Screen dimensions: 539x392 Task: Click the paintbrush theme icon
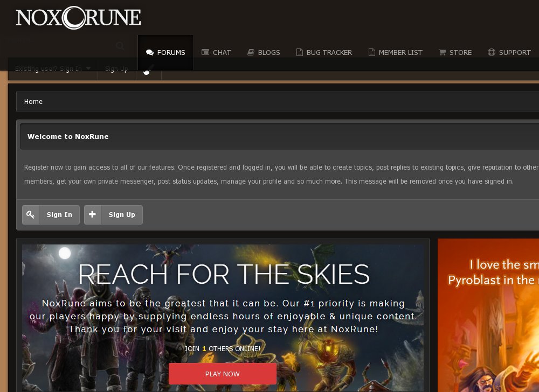coord(148,69)
